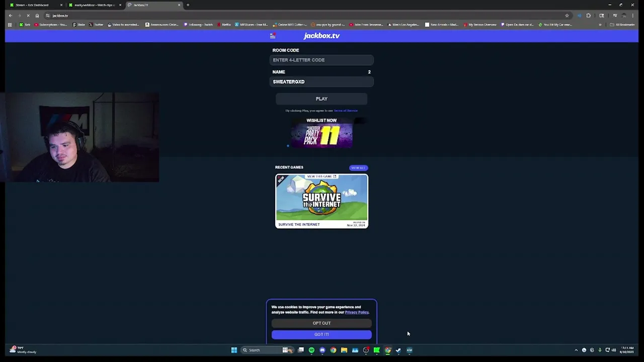644x362 pixels.
Task: Open the Netflix bookmark
Action: click(x=224, y=25)
